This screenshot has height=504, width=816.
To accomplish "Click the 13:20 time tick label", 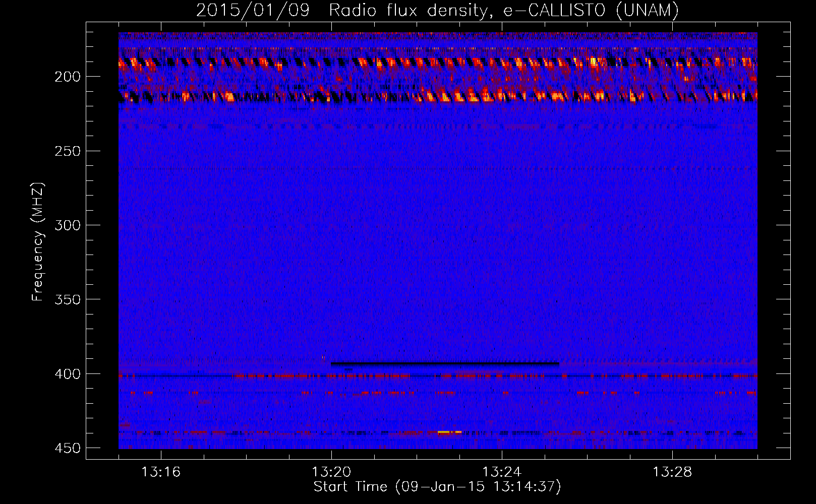I will tap(331, 472).
